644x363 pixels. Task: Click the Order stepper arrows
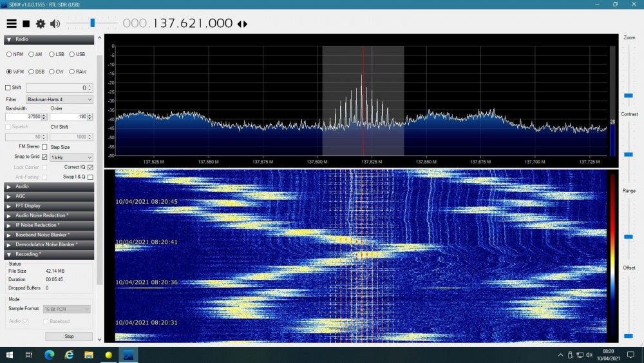point(90,117)
